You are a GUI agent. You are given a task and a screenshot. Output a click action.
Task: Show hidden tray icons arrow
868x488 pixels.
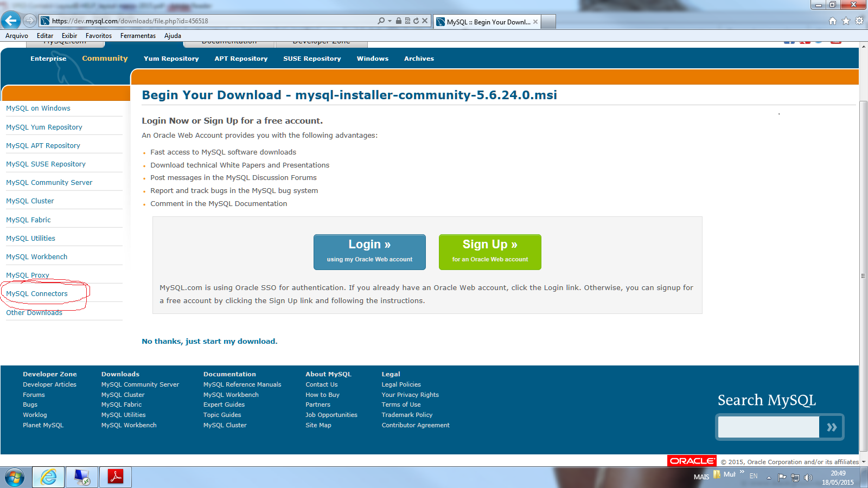pyautogui.click(x=769, y=478)
